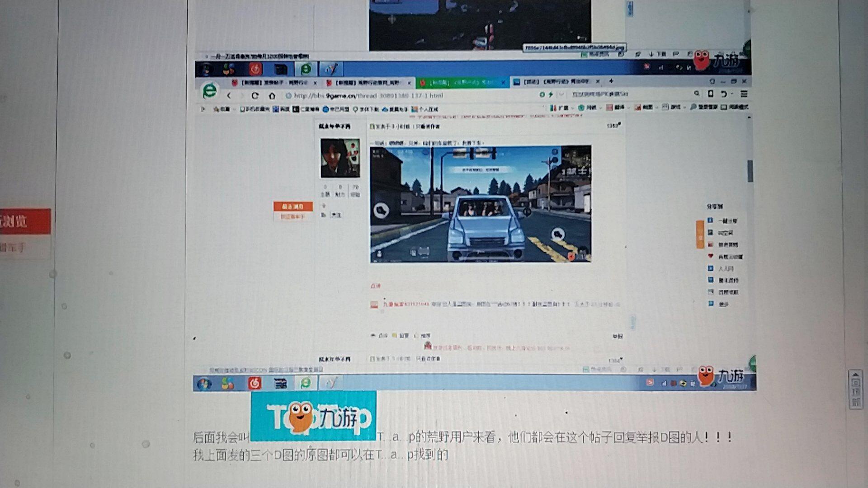Go back with the browser back arrow
Viewport: 868px width, 488px height.
(x=229, y=96)
